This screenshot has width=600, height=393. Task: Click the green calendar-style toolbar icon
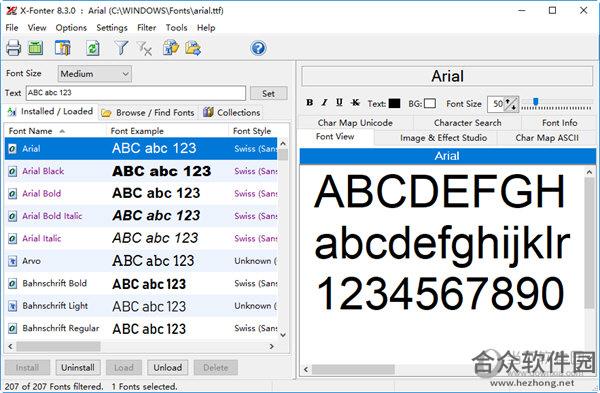pyautogui.click(x=36, y=48)
